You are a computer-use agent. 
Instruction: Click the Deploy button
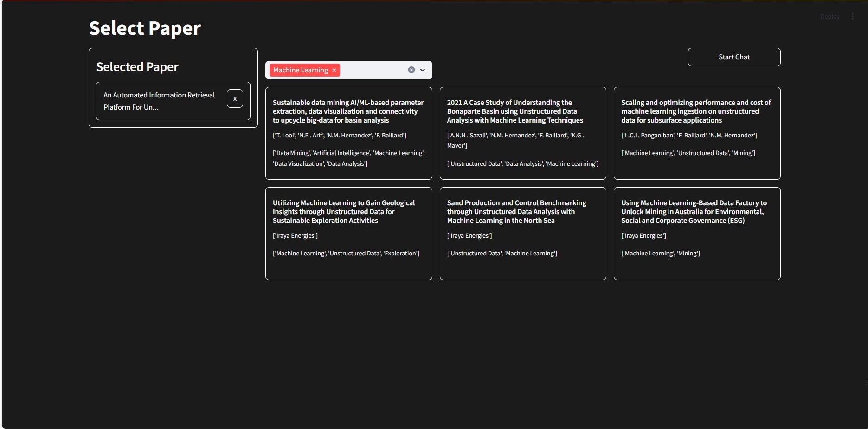[829, 16]
